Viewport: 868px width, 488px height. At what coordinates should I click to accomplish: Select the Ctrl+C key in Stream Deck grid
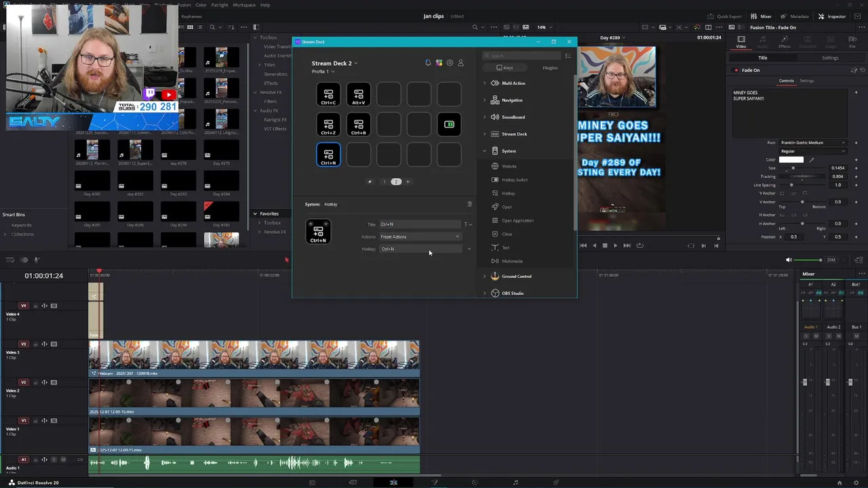click(x=328, y=95)
